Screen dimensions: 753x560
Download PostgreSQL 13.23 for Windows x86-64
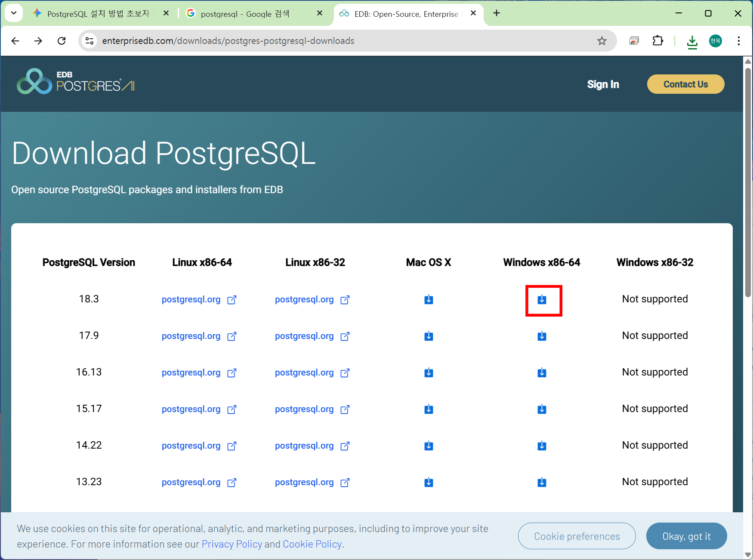542,482
